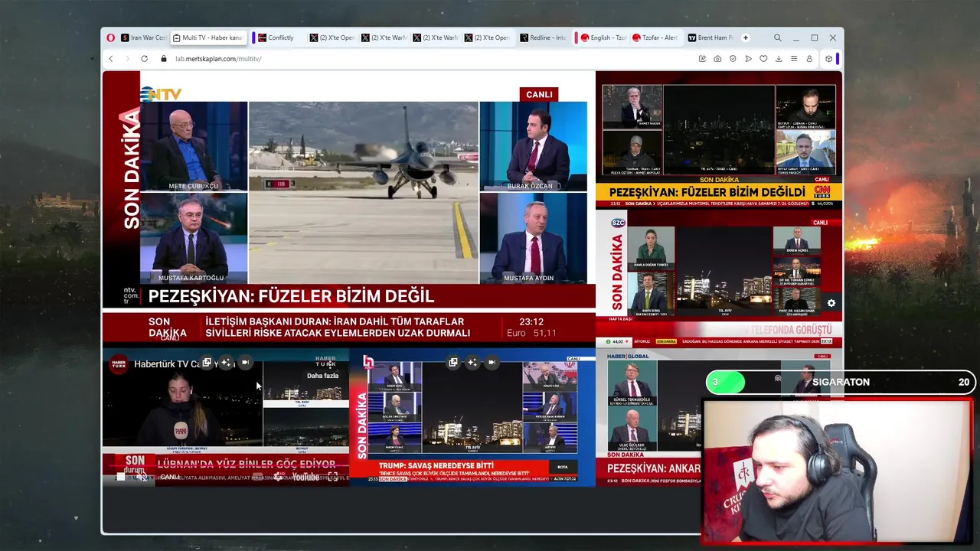Click the Habertürk player progress bar
The width and height of the screenshot is (980, 551).
tap(226, 467)
